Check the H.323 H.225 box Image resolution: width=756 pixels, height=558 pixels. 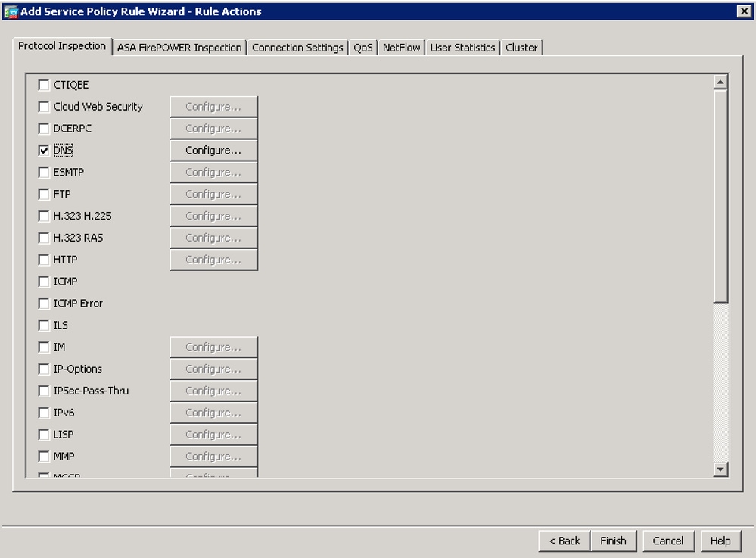point(44,216)
